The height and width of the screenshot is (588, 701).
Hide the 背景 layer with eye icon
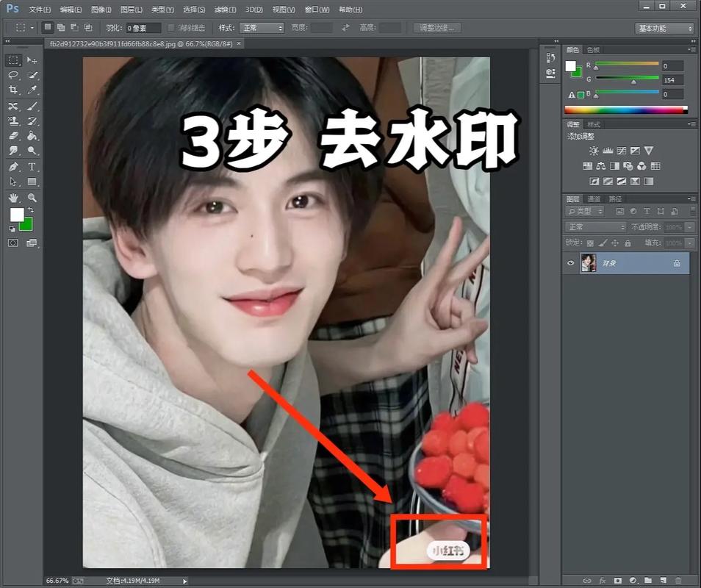[x=571, y=263]
